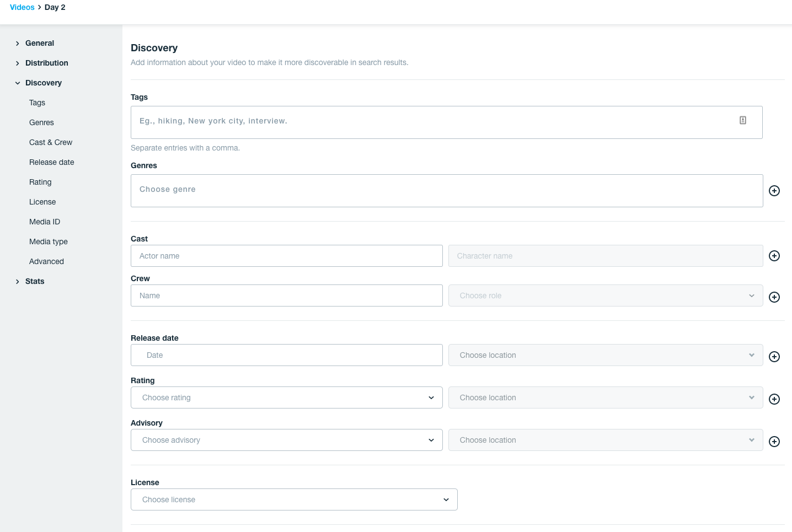Add another cast member with plus icon

point(774,256)
